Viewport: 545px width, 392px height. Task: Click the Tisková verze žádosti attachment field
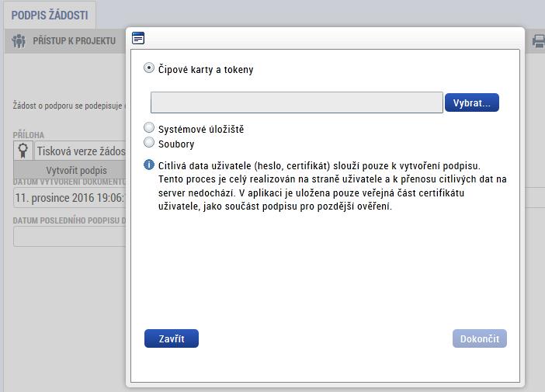(80, 151)
